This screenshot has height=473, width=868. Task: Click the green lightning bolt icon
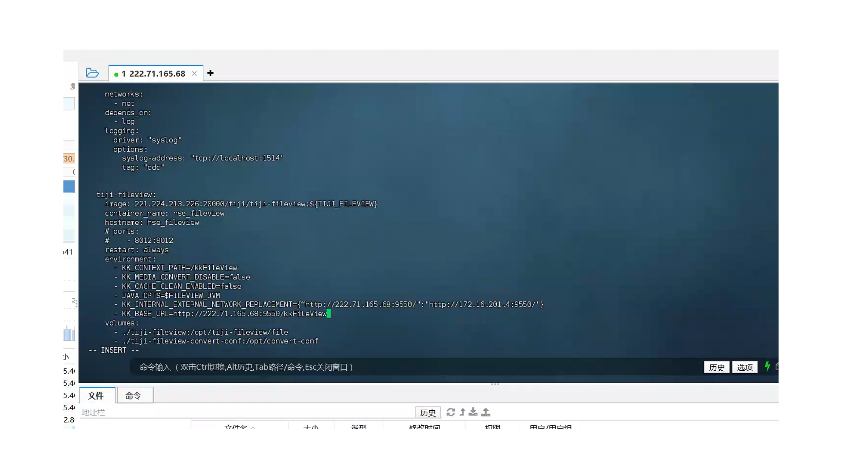pyautogui.click(x=768, y=366)
